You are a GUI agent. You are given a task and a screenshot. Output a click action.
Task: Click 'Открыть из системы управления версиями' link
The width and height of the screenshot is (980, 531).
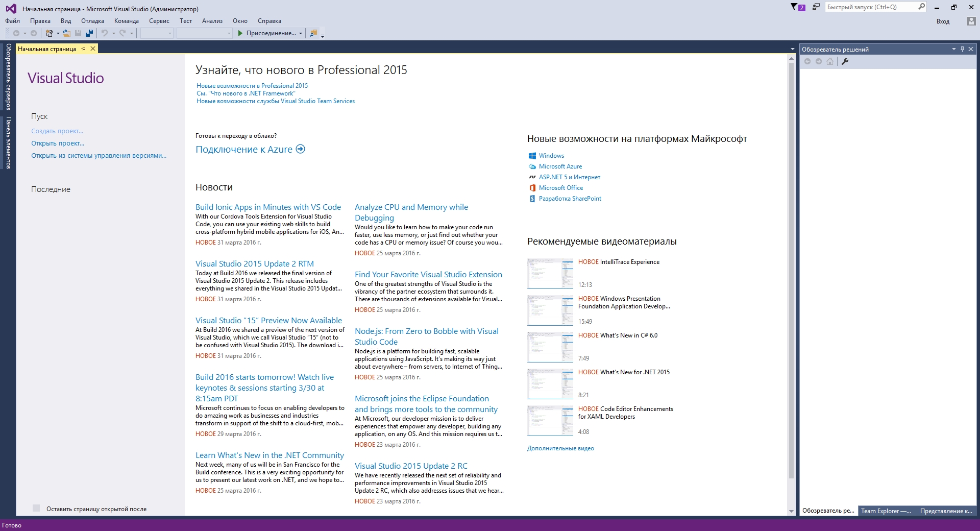pyautogui.click(x=99, y=156)
